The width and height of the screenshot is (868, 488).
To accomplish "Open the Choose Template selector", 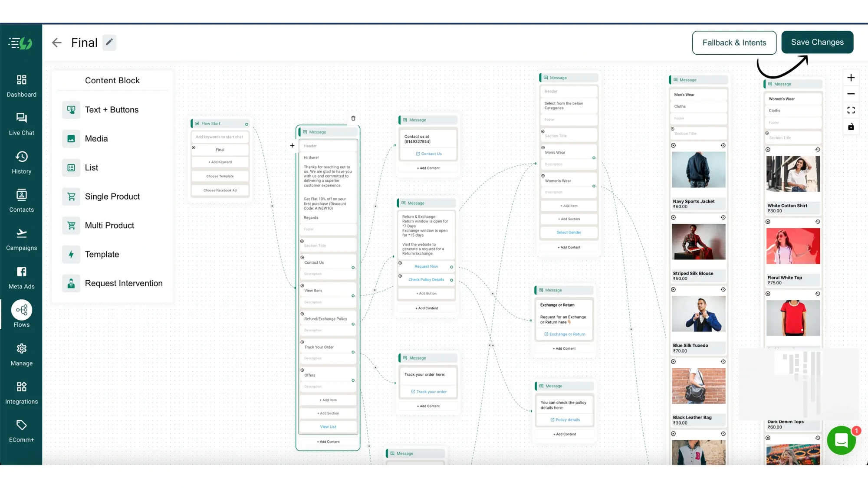I will (220, 176).
